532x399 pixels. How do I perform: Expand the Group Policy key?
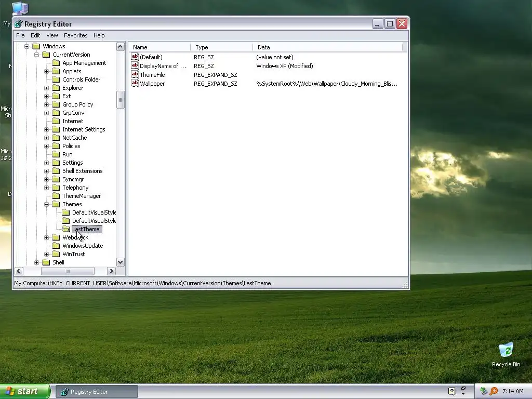pos(46,104)
